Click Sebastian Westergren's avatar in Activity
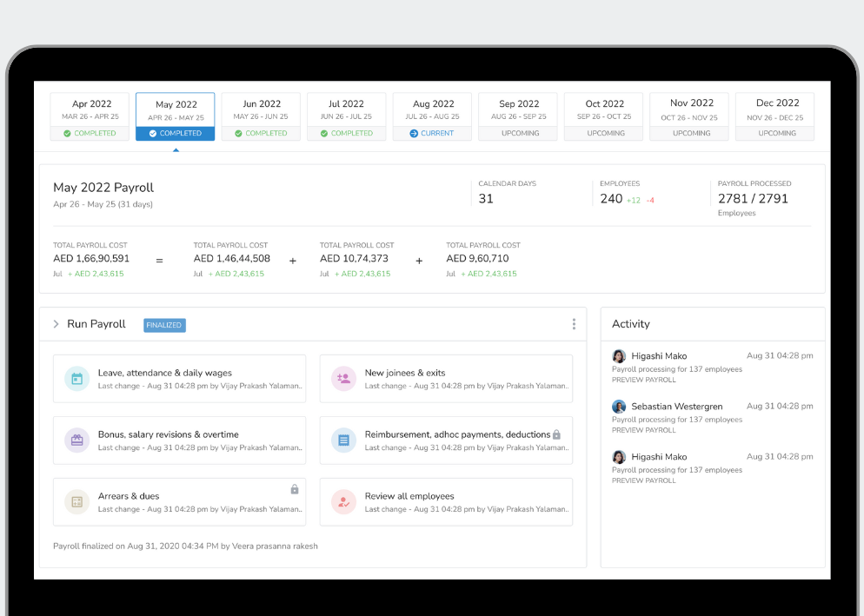This screenshot has width=864, height=616. 619,407
